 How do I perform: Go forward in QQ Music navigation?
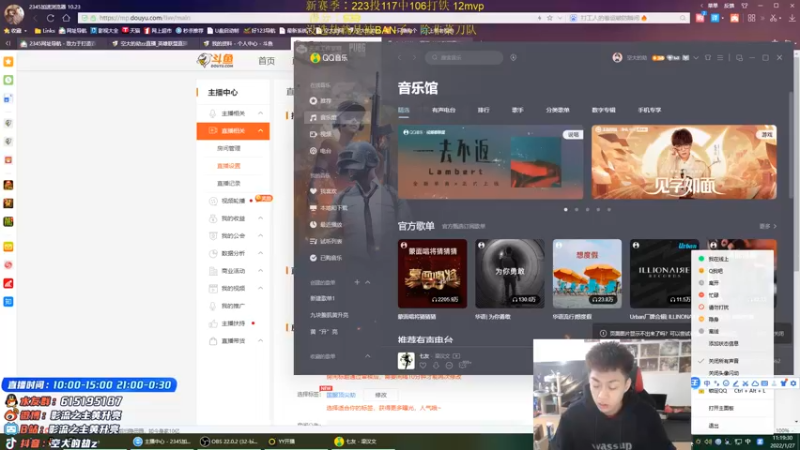tap(414, 58)
